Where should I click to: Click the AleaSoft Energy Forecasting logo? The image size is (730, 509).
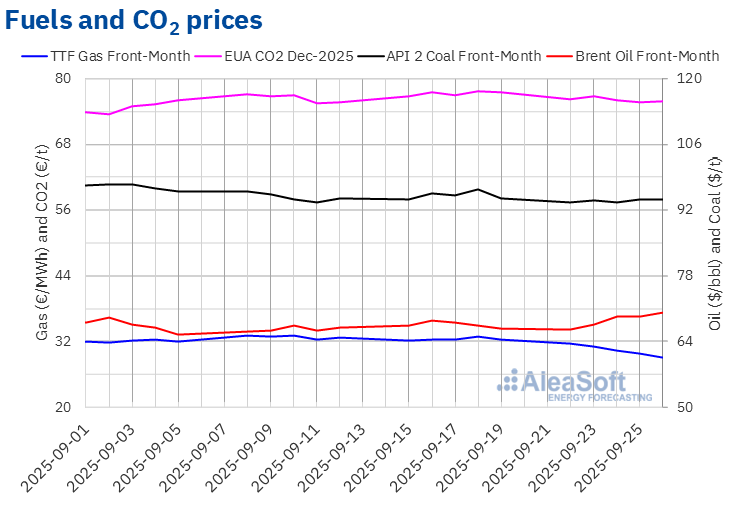[575, 385]
